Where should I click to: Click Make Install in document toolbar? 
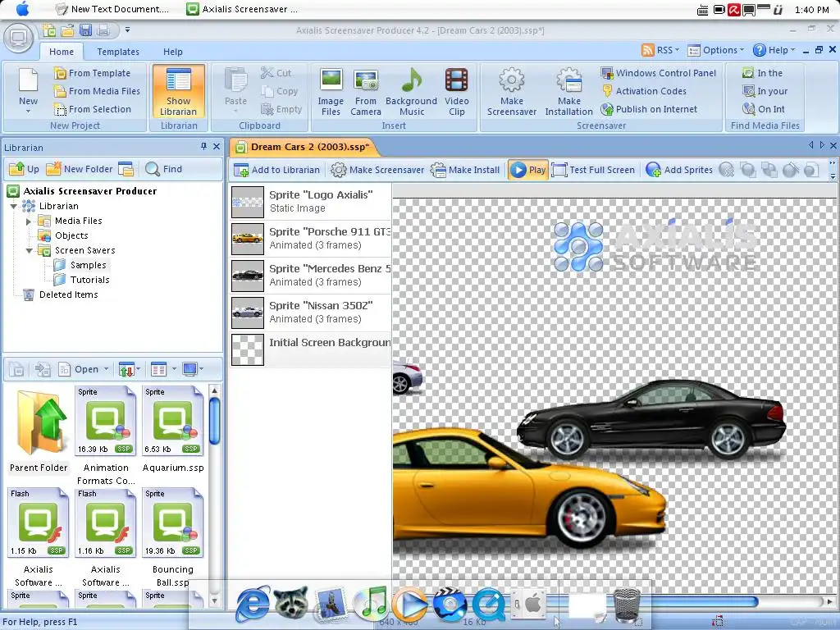(465, 170)
